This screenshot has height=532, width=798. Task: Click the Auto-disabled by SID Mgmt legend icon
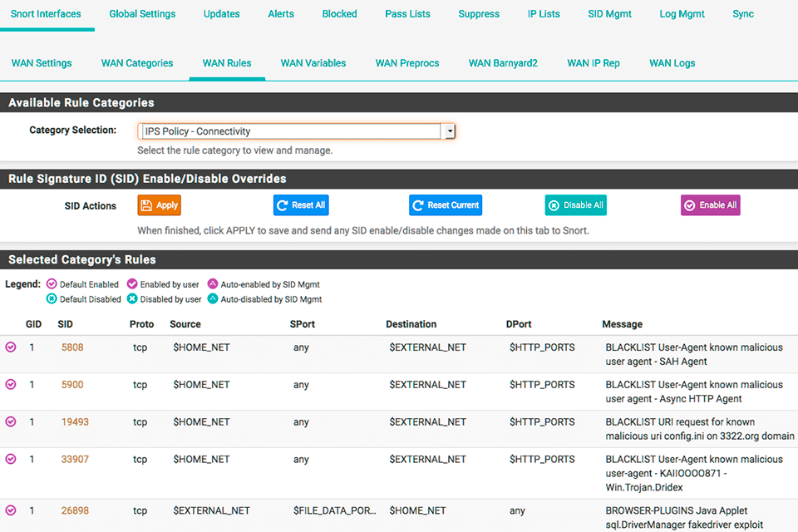[x=213, y=298]
